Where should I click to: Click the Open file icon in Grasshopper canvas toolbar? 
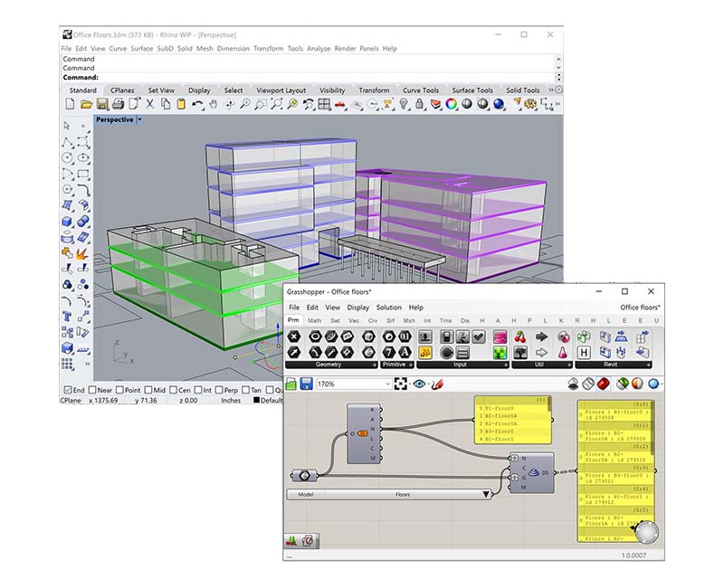(291, 384)
